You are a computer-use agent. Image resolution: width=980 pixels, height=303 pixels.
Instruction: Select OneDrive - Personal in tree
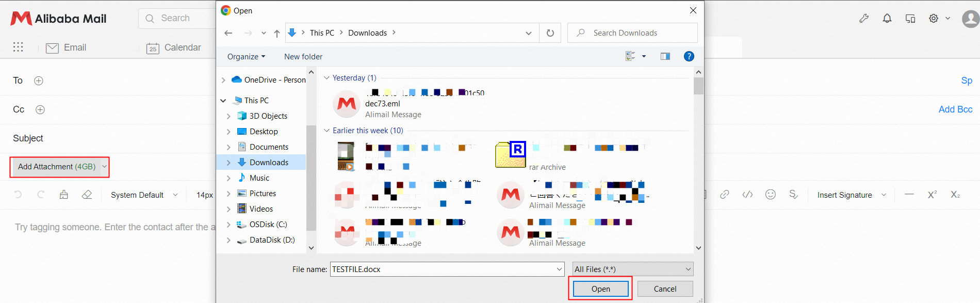(x=269, y=79)
